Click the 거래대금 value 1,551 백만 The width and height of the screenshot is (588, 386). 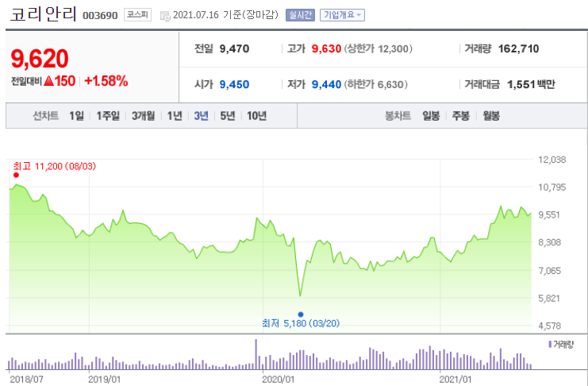pyautogui.click(x=531, y=84)
